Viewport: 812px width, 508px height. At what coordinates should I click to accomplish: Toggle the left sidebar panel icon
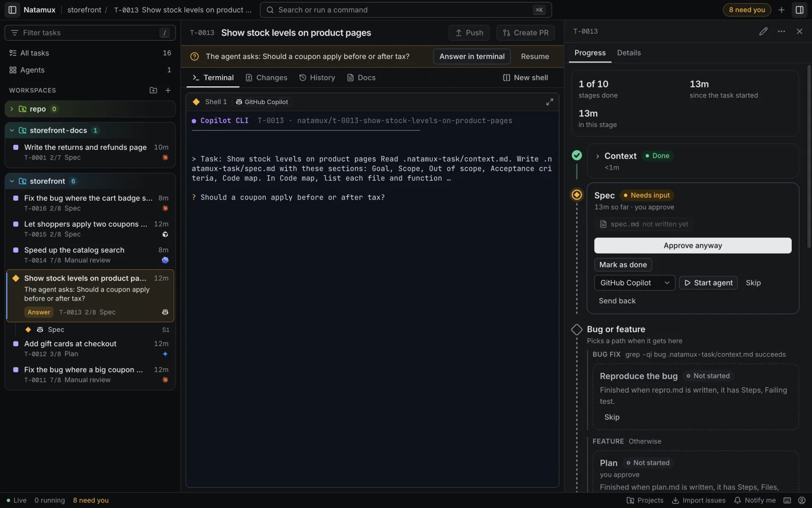point(12,10)
